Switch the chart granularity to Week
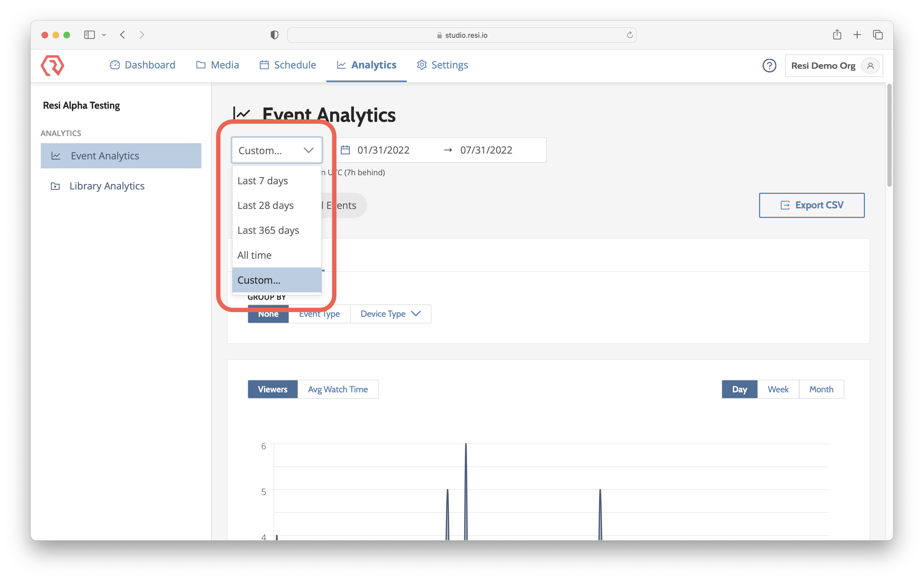The image size is (924, 581). point(778,389)
